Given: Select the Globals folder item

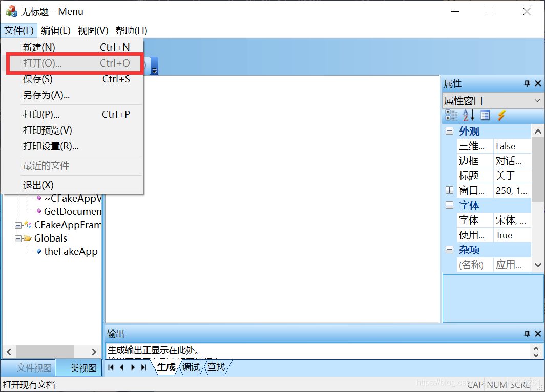Looking at the screenshot, I should pyautogui.click(x=51, y=238).
